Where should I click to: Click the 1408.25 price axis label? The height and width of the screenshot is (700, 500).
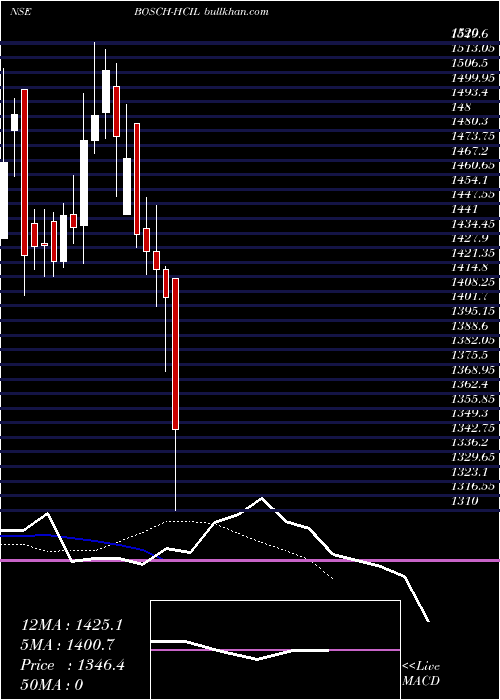473,282
